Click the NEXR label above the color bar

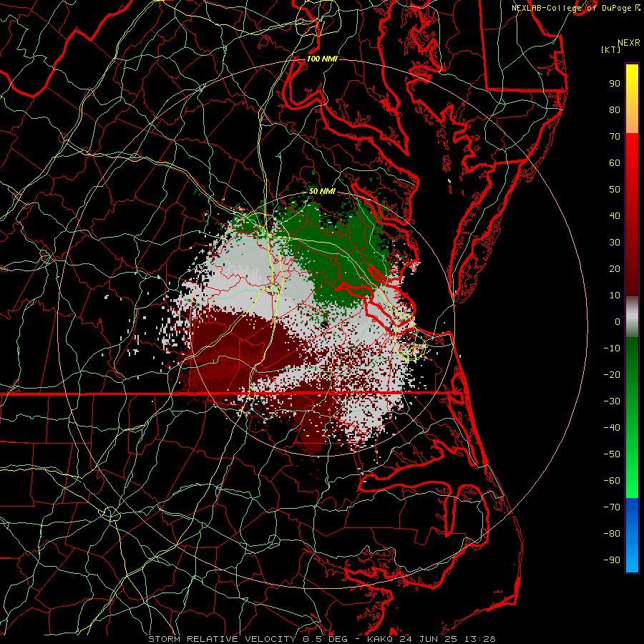(629, 43)
